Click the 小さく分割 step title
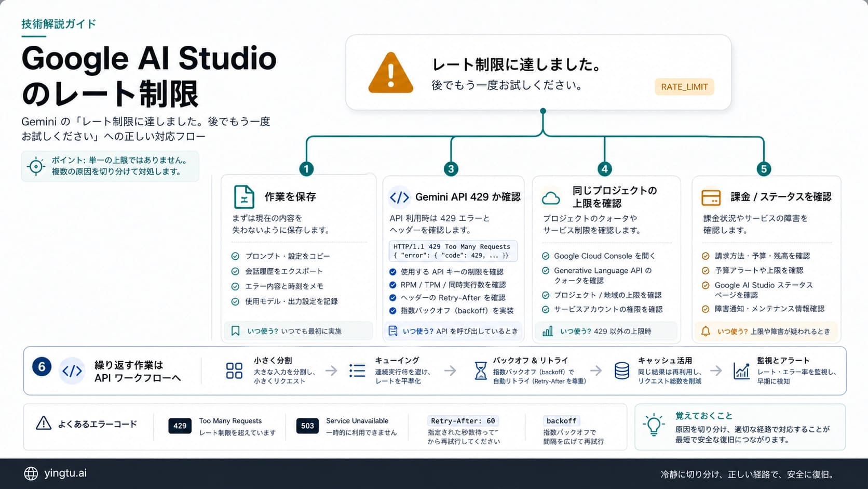This screenshot has height=489, width=868. (x=273, y=360)
